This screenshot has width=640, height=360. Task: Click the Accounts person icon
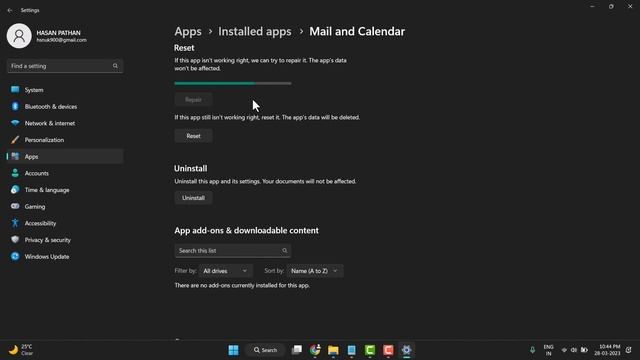point(15,173)
